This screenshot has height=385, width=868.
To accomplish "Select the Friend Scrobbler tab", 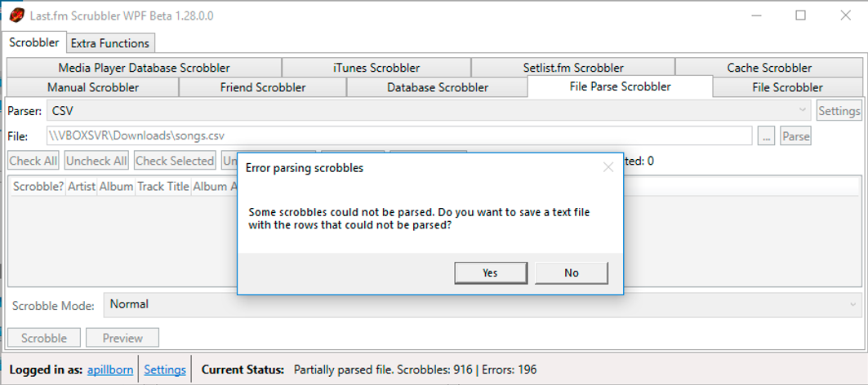I will (x=263, y=87).
